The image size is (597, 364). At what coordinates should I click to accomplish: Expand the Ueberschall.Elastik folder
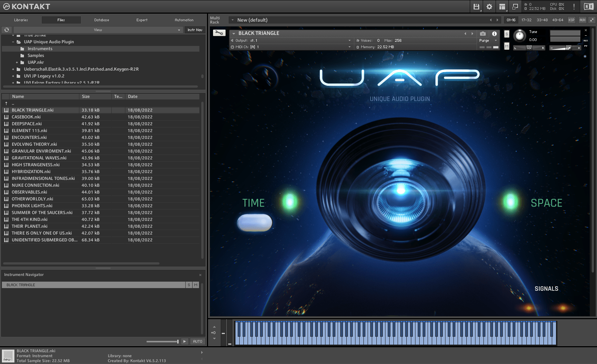tap(13, 69)
